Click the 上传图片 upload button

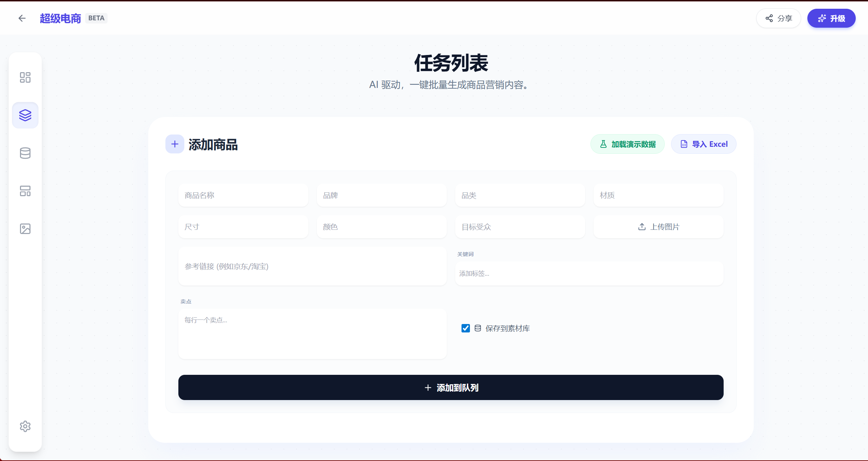(x=658, y=227)
